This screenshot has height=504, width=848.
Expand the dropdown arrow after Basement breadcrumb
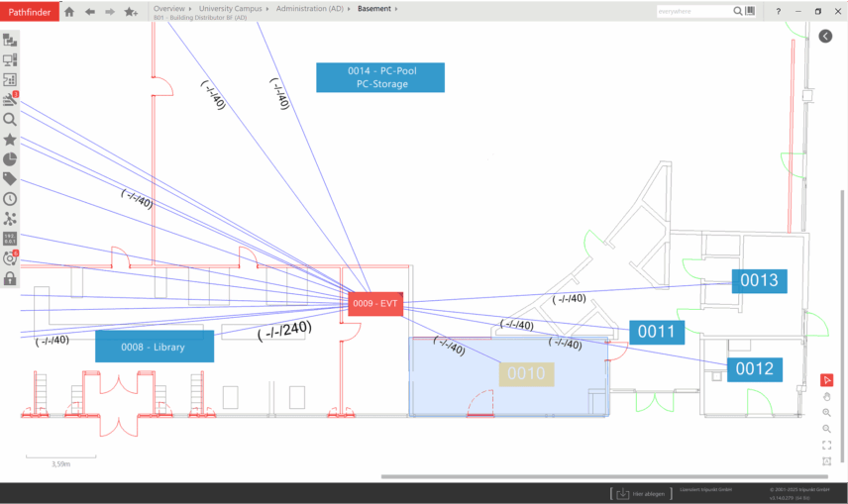395,8
